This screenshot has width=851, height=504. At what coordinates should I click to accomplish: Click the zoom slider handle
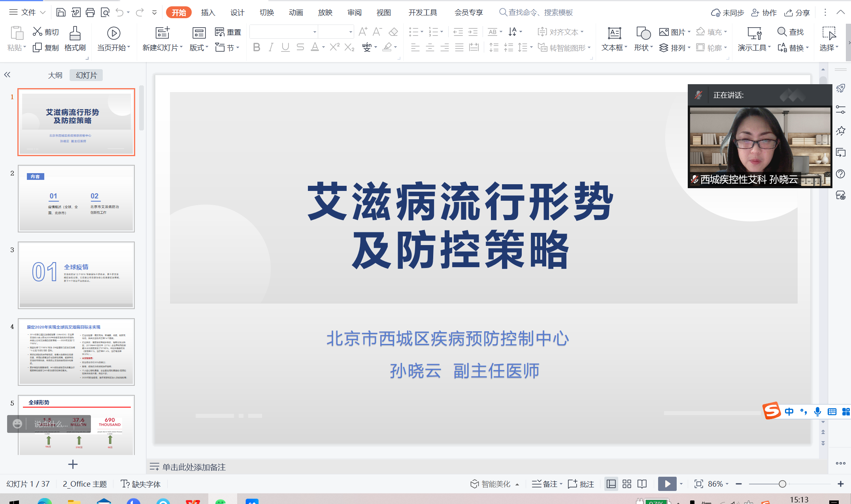click(782, 484)
